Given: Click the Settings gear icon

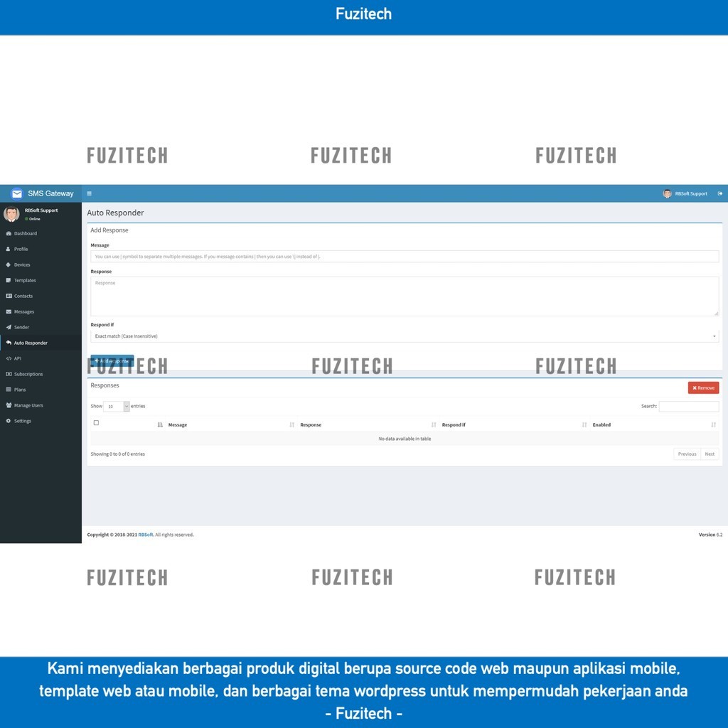Looking at the screenshot, I should 9,421.
